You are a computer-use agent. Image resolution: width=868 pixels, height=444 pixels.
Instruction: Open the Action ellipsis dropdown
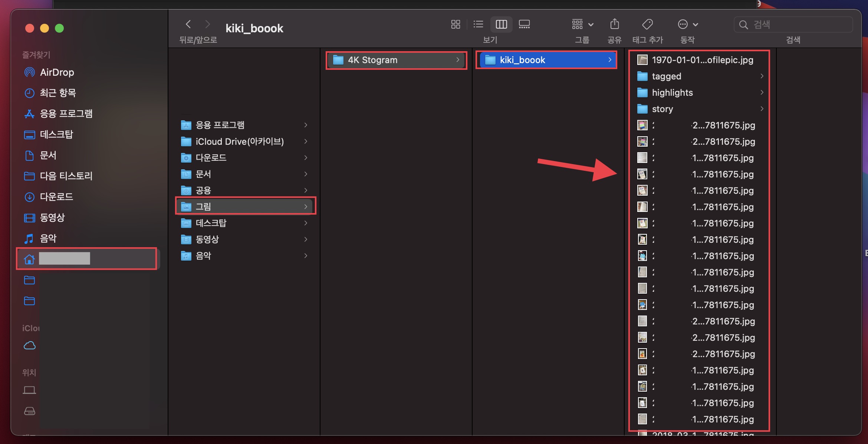(x=687, y=25)
